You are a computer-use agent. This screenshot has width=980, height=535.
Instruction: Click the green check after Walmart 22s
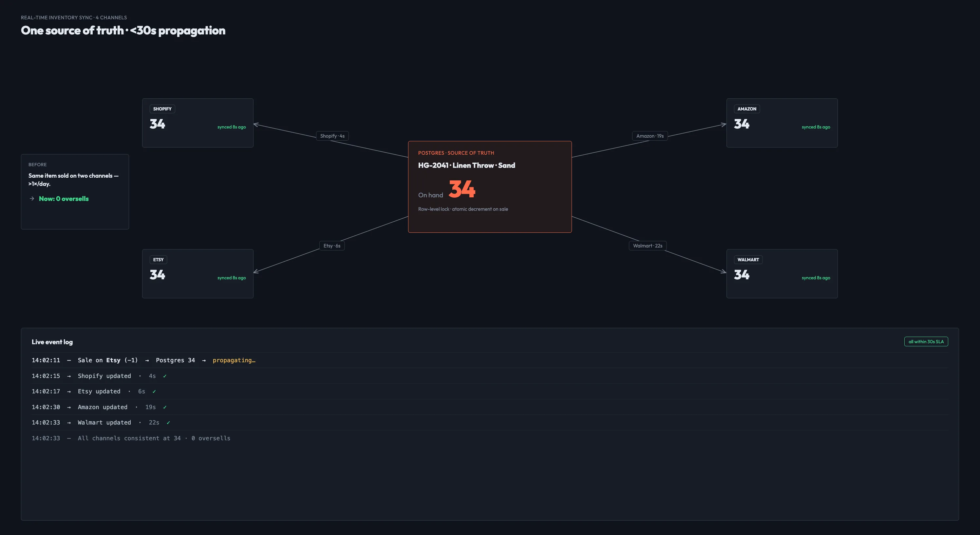point(168,423)
